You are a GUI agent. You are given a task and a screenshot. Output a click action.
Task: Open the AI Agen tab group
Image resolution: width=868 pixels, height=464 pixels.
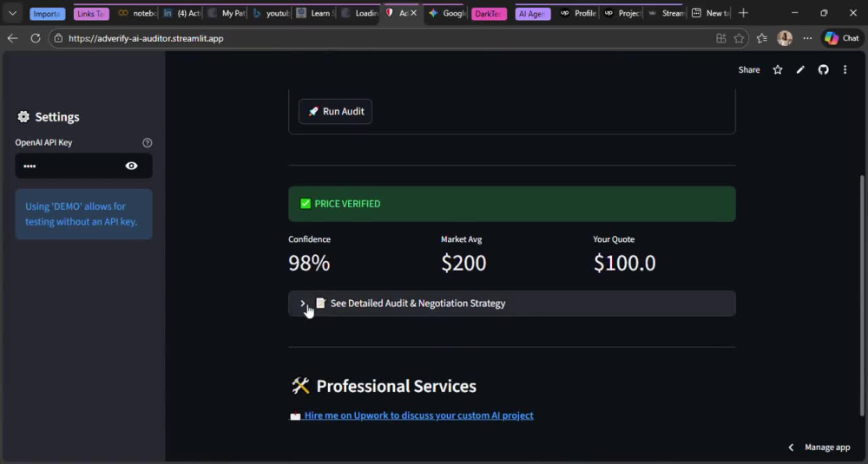pyautogui.click(x=533, y=13)
